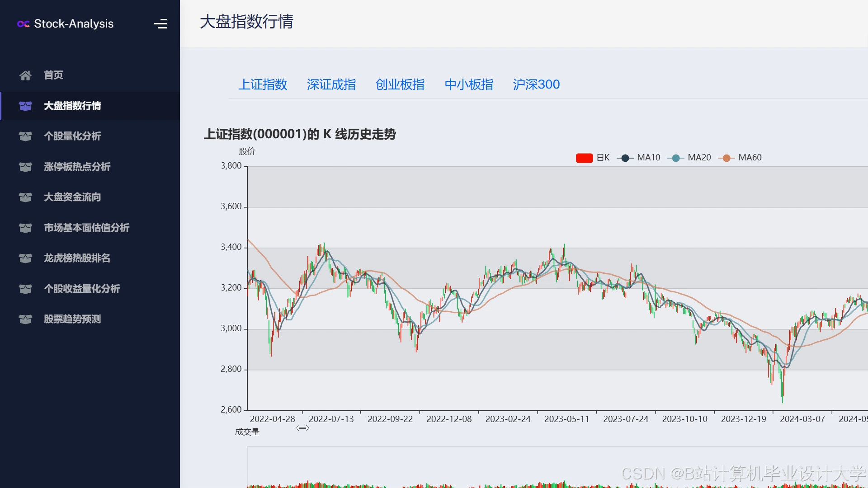
Task: Open the 沪深300 index tab
Action: (536, 84)
